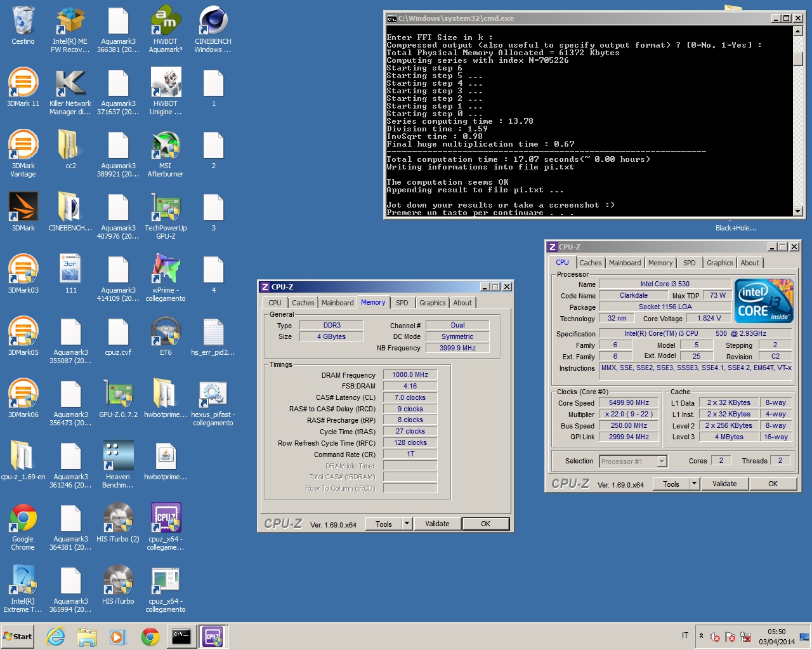This screenshot has width=812, height=650.
Task: Open Windows Explorer taskbar icon
Action: pos(87,637)
